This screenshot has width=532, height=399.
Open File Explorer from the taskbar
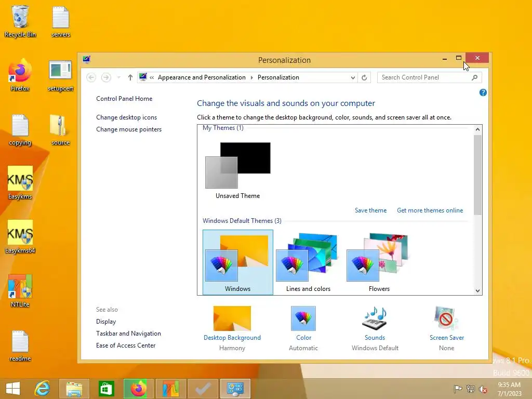[74, 389]
